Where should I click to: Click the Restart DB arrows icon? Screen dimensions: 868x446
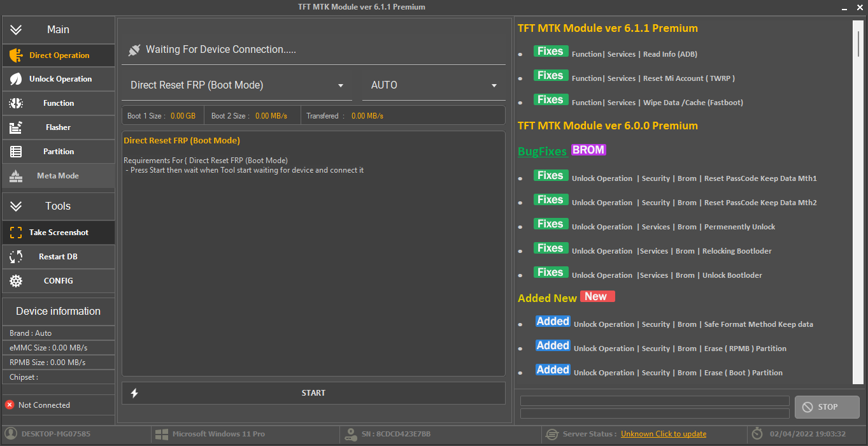(x=16, y=257)
